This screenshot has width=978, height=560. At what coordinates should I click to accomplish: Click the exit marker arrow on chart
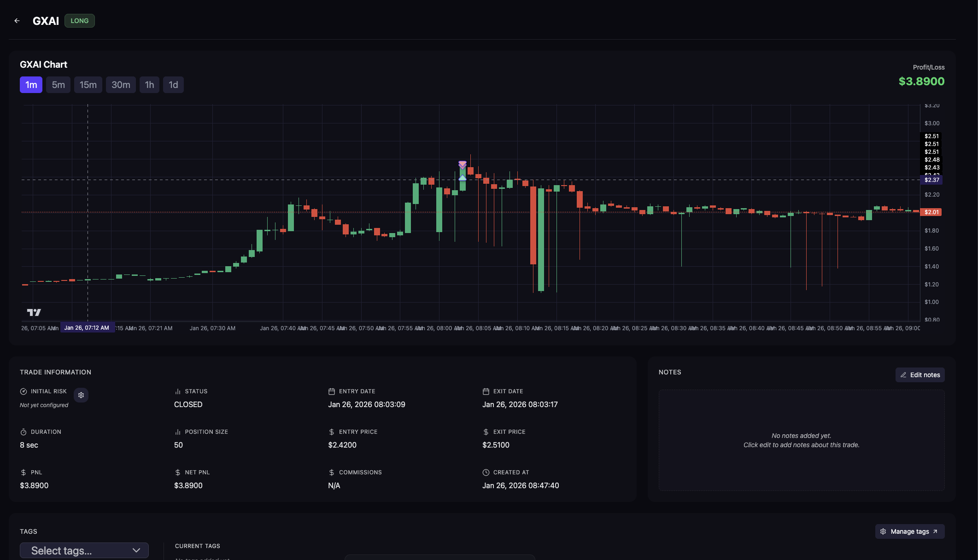(463, 164)
